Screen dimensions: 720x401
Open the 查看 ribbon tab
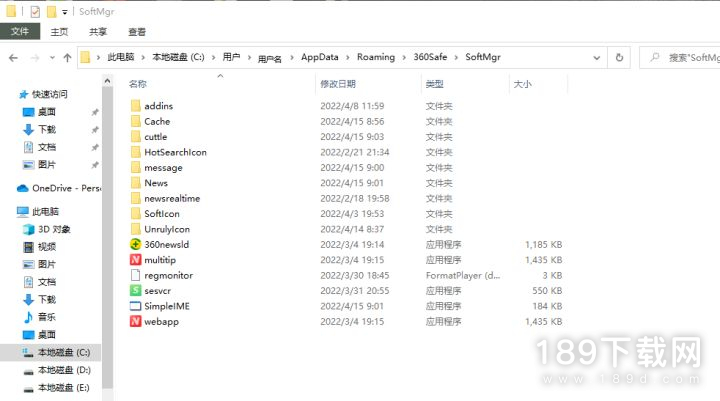click(x=137, y=32)
